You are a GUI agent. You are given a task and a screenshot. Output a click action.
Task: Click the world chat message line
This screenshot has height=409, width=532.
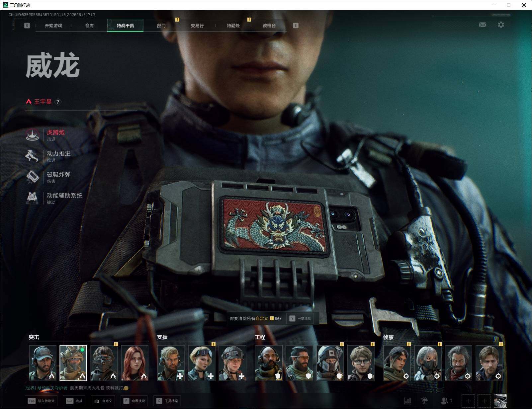(x=76, y=388)
